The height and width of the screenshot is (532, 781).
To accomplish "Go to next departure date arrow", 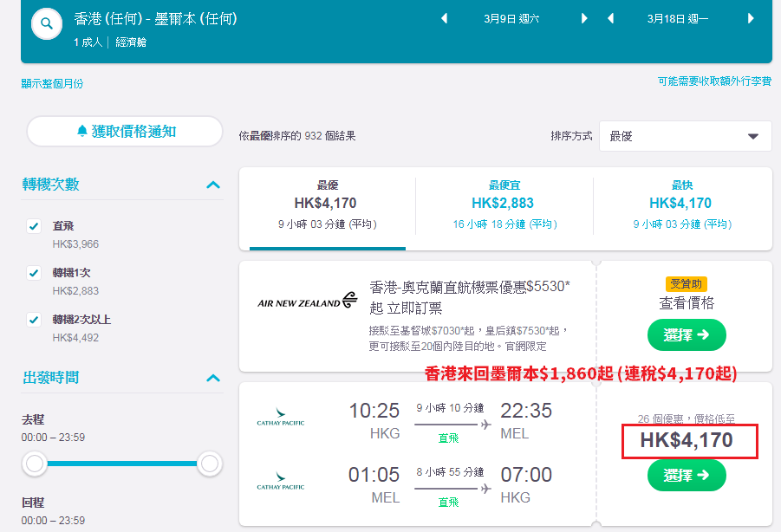I will pyautogui.click(x=584, y=18).
